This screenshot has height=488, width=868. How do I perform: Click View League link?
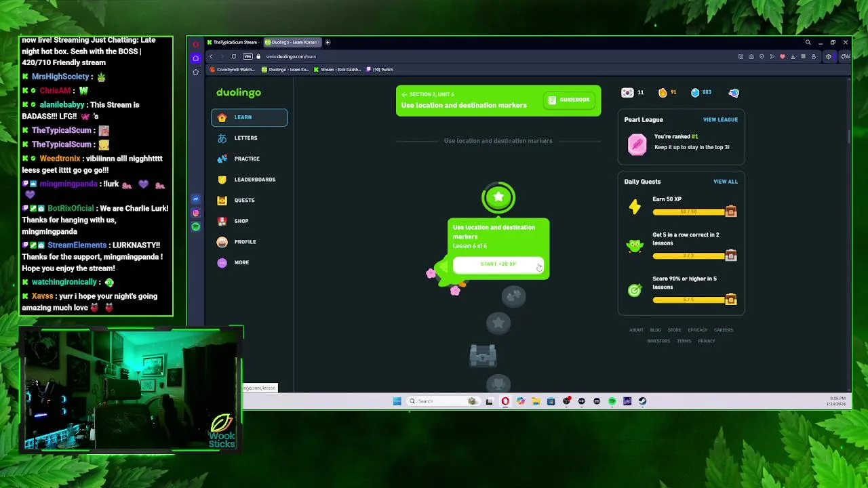[x=720, y=120]
